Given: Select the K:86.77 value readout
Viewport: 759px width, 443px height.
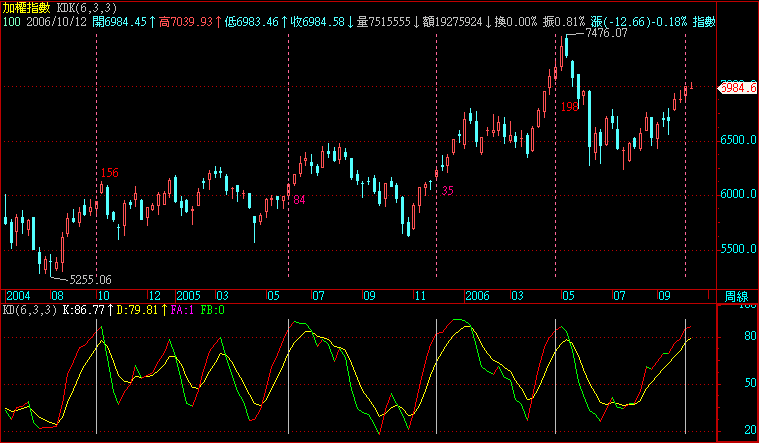Looking at the screenshot, I should [84, 311].
